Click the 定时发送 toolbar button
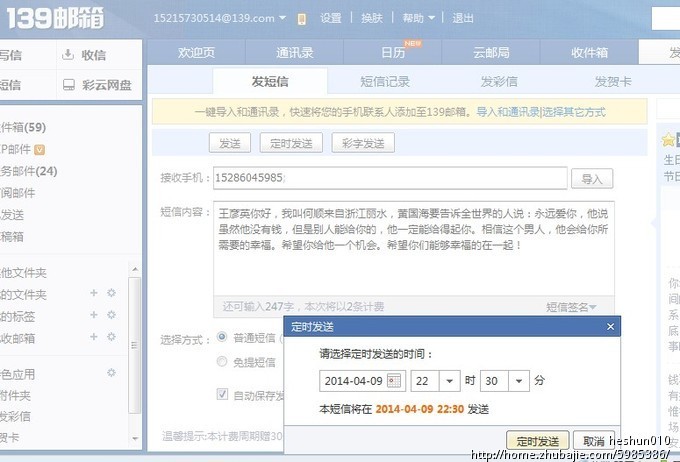Viewport: 680px width, 462px height. (291, 143)
